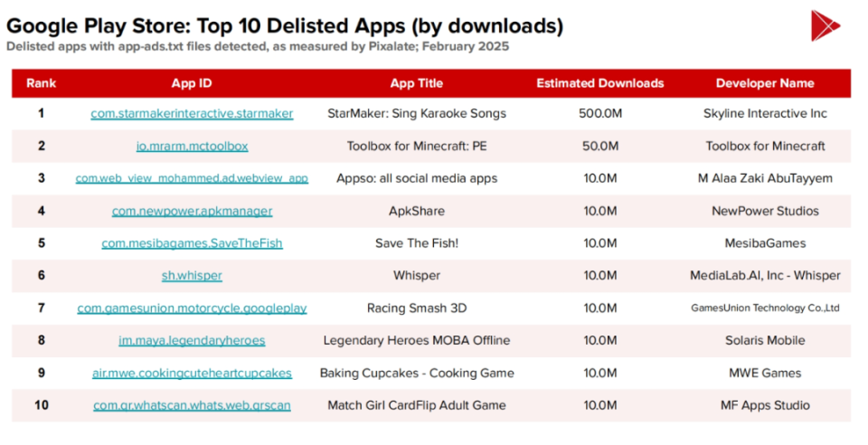Select the 500.0M downloads cell
This screenshot has height=445, width=868.
point(599,114)
